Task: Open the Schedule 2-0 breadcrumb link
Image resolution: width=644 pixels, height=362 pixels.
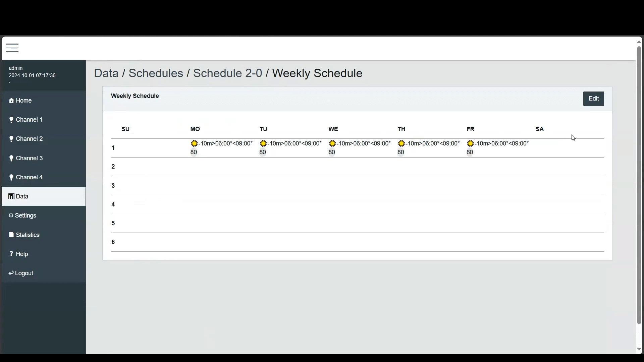Action: 227,73
